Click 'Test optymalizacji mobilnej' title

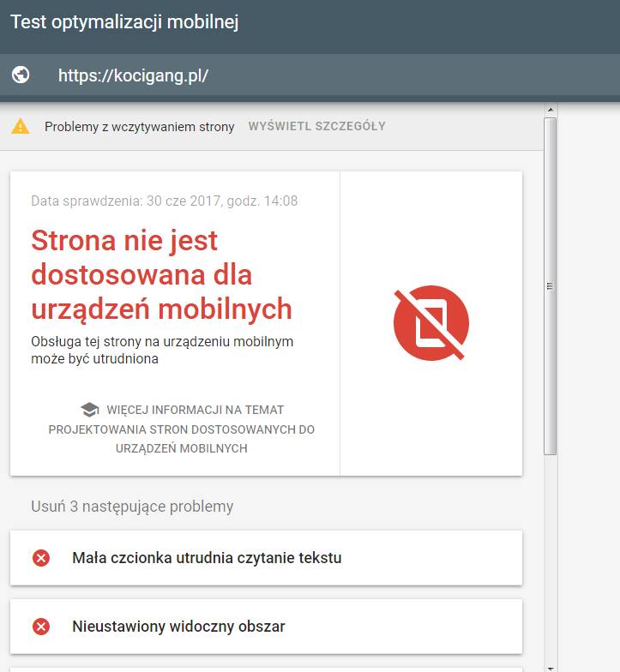pos(124,22)
